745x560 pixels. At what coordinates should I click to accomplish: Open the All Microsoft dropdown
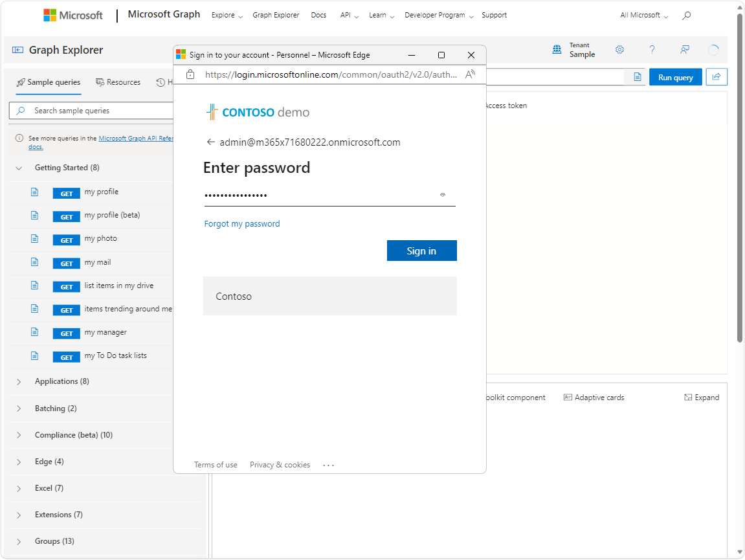tap(644, 15)
